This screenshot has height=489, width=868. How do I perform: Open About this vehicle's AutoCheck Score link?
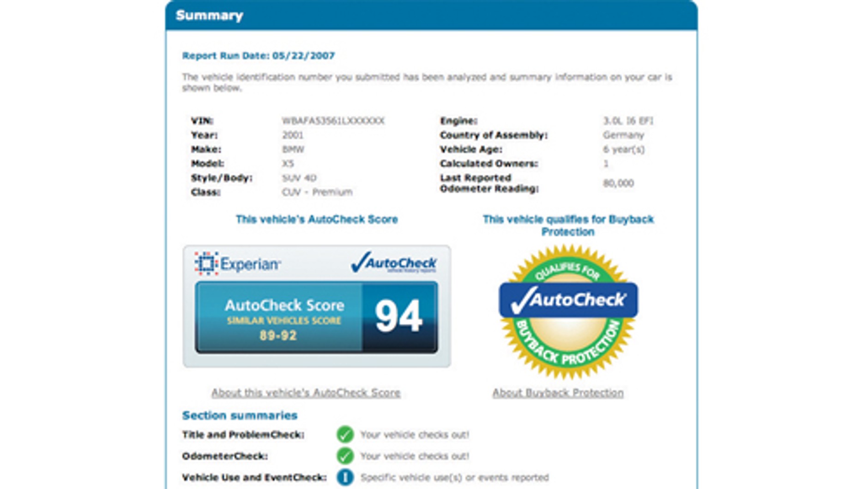click(x=306, y=393)
